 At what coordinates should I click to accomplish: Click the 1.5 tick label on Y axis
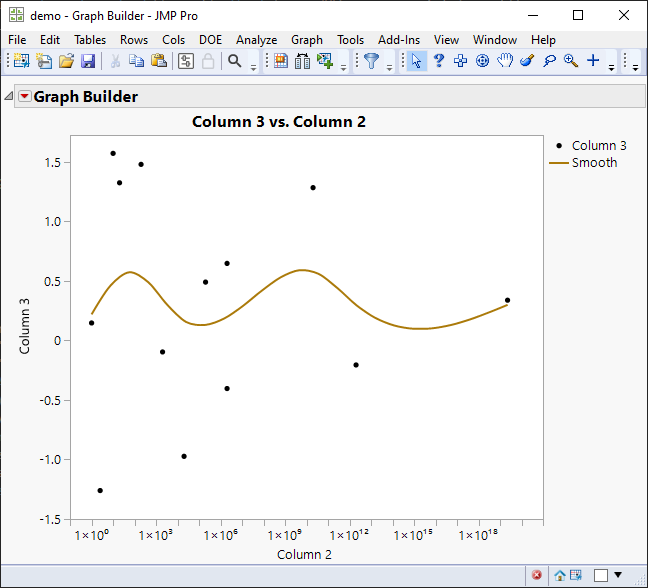(x=52, y=163)
